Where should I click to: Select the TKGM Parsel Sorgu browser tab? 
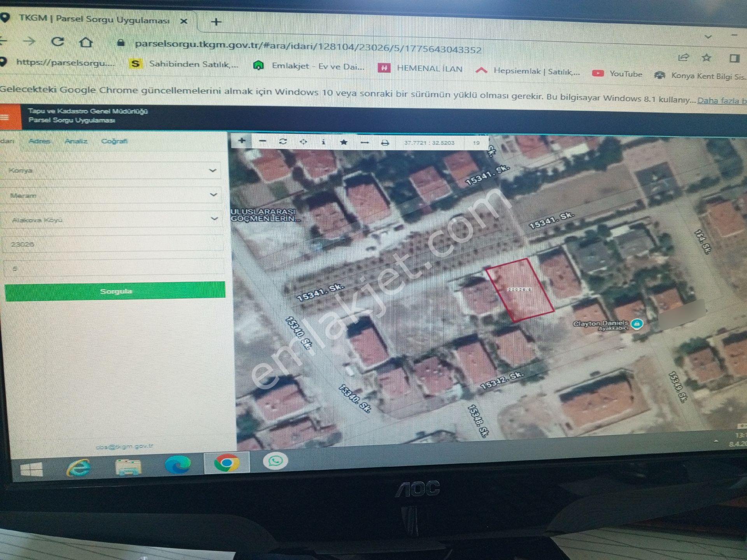pyautogui.click(x=94, y=19)
